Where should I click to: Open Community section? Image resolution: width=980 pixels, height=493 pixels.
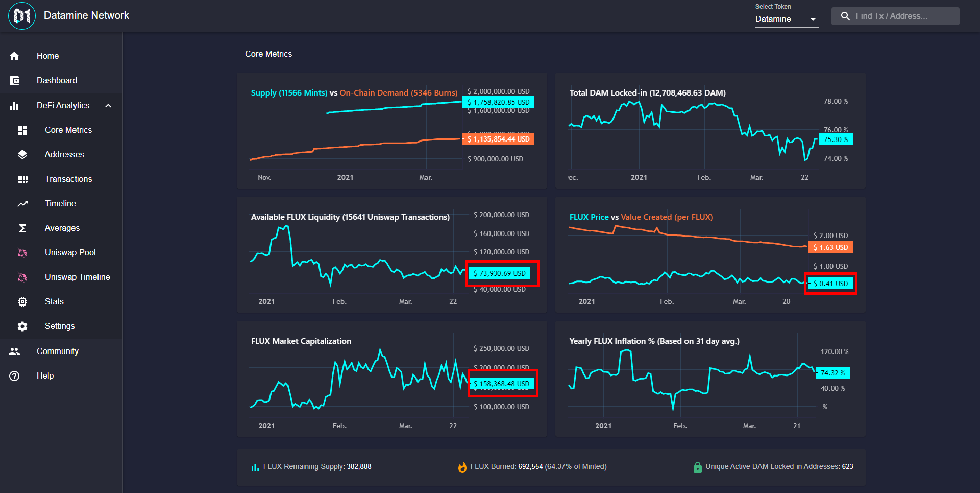(x=61, y=351)
